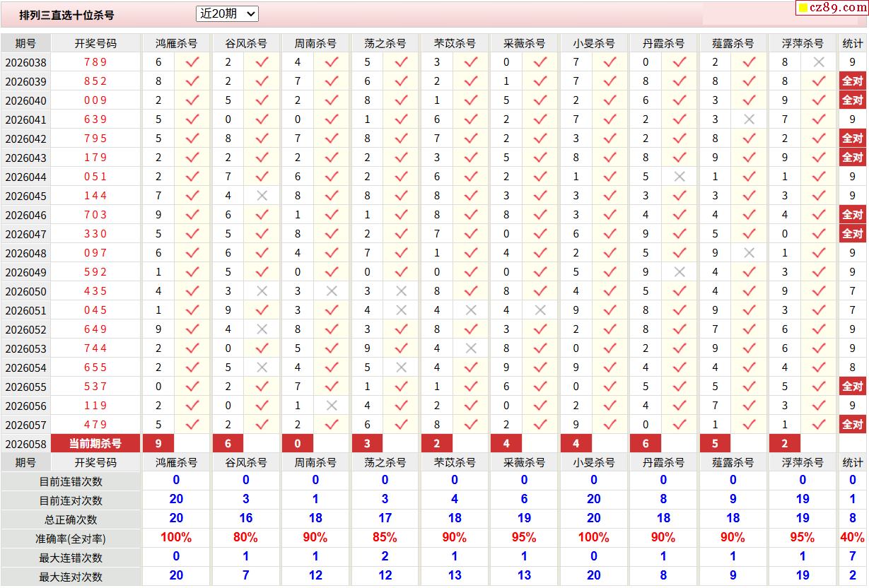Click the X icon for 芣苡杀号 in 2026053
869x588 pixels.
[471, 348]
